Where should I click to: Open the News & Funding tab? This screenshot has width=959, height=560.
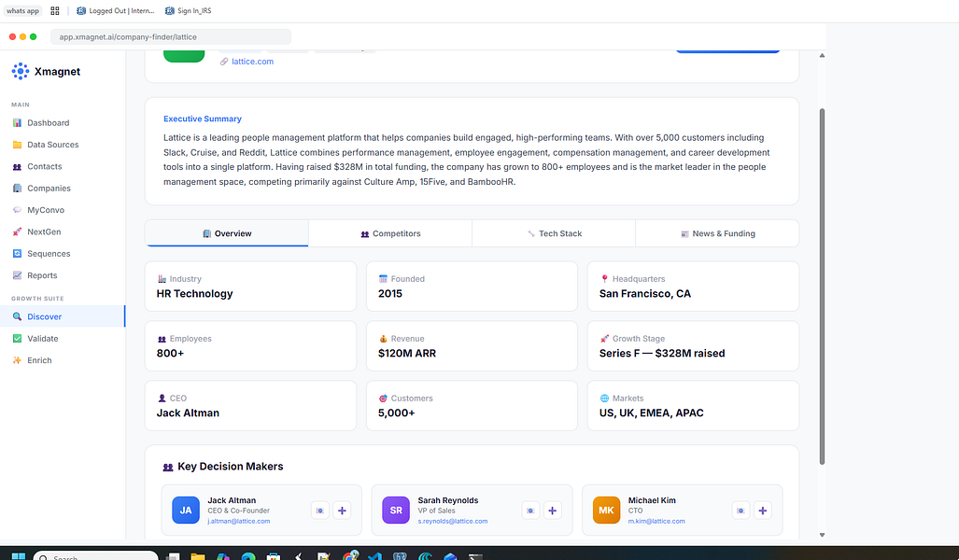pos(717,233)
